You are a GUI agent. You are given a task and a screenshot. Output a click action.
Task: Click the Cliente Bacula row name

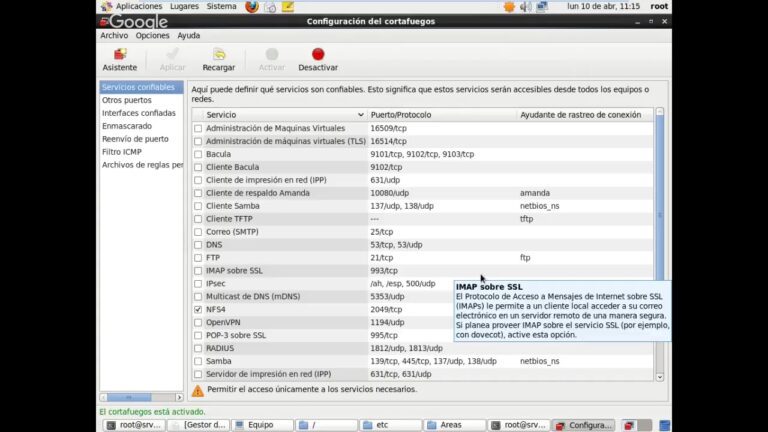click(233, 167)
